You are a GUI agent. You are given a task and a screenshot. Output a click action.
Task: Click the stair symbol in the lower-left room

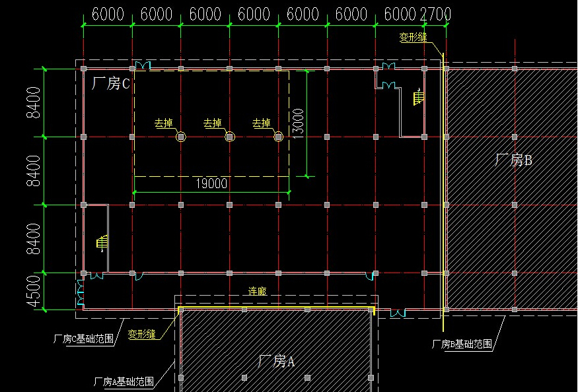point(102,244)
